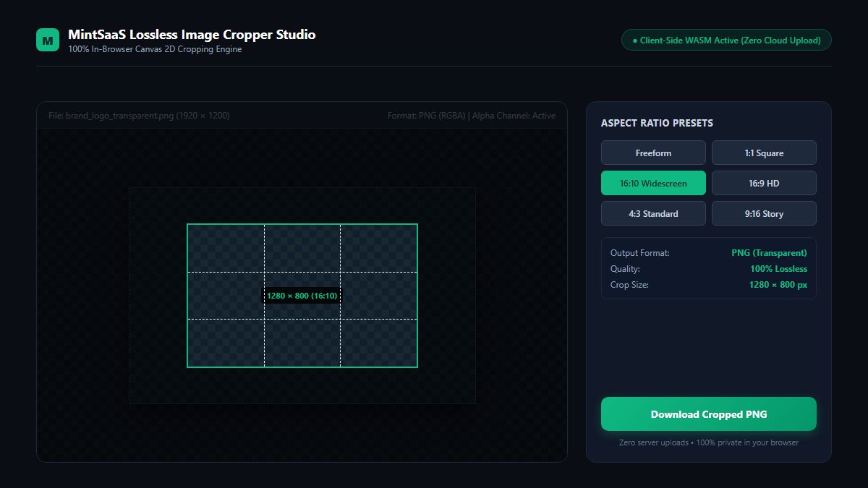Click the Format: PNG (RGBA) info text
The image size is (868, 488).
472,116
